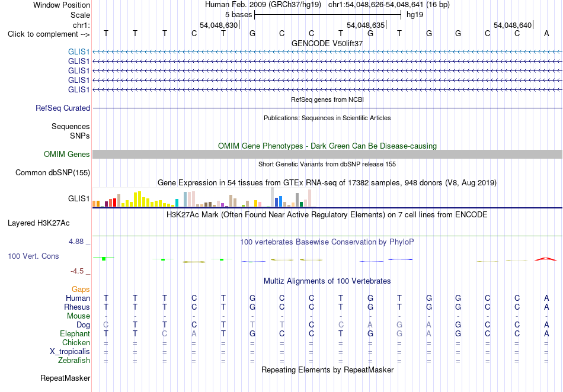This screenshot has width=563, height=392.
Task: Click the 54,048,635 ruler position marker
Action: click(x=366, y=25)
